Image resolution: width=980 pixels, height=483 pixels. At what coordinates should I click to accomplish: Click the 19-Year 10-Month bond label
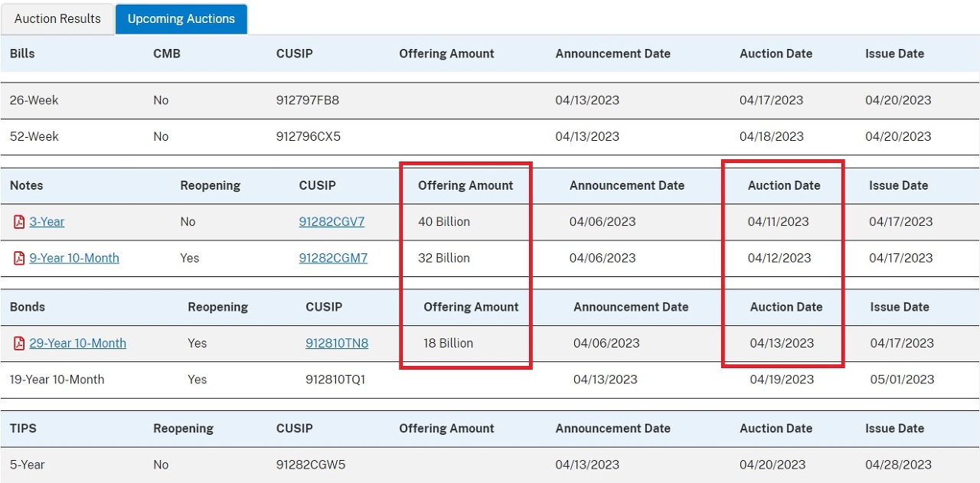pos(57,379)
